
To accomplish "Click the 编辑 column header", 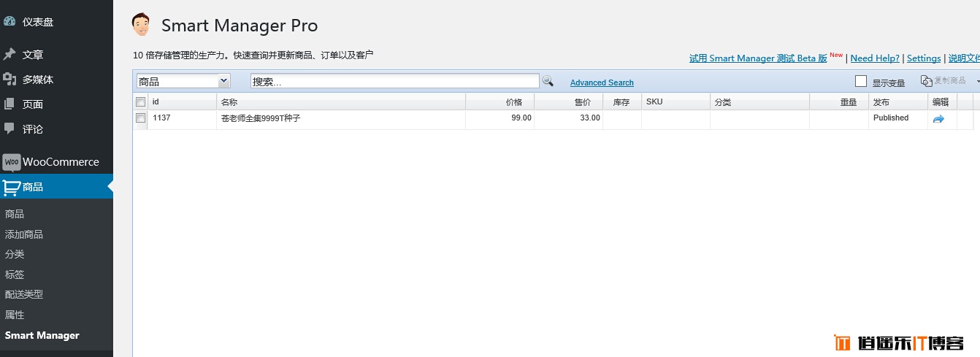I will click(942, 102).
